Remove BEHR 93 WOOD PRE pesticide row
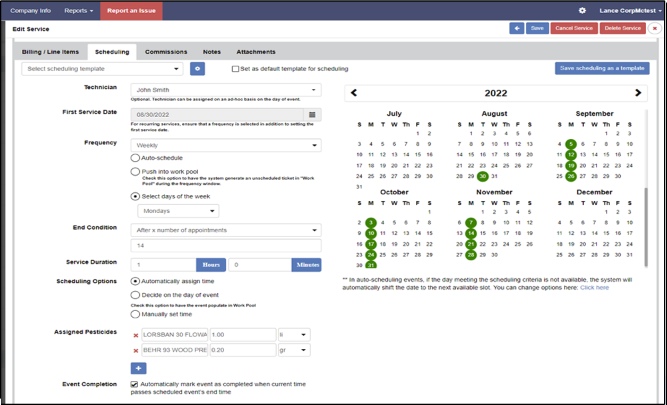Image resolution: width=667 pixels, height=405 pixels. 136,350
